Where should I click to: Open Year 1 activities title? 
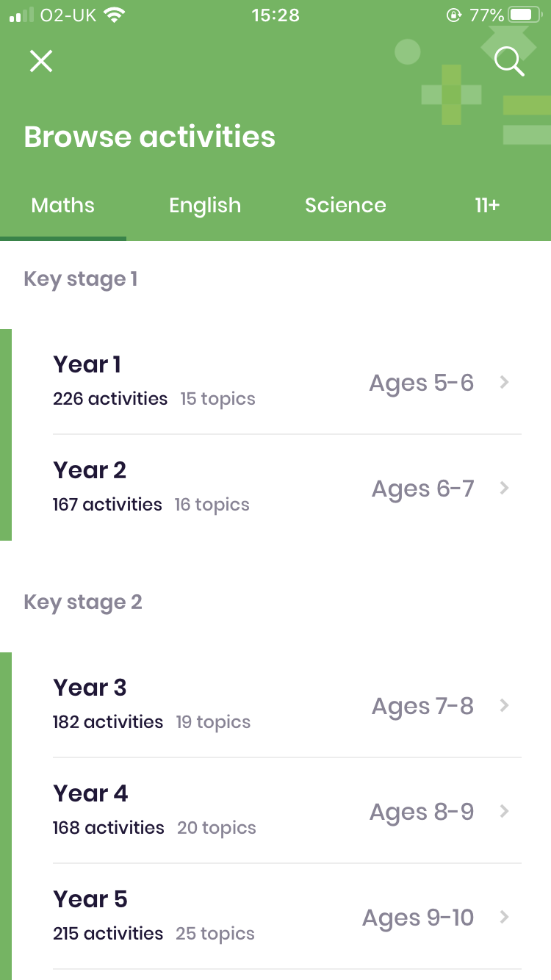[x=87, y=364]
